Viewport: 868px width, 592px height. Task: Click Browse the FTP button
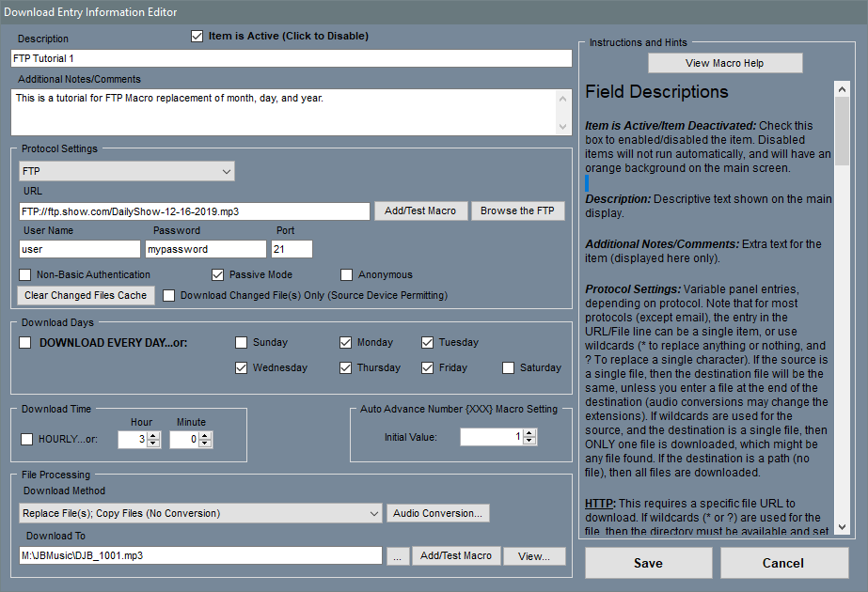[518, 211]
